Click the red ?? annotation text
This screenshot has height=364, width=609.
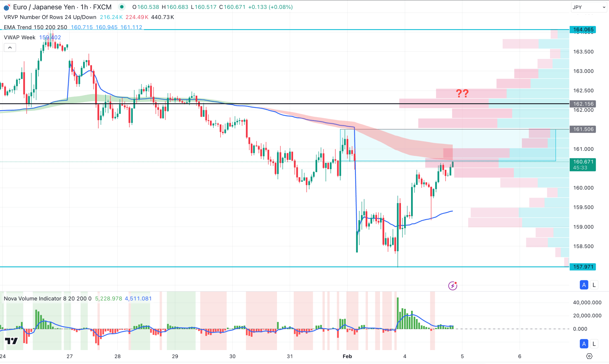pyautogui.click(x=462, y=93)
